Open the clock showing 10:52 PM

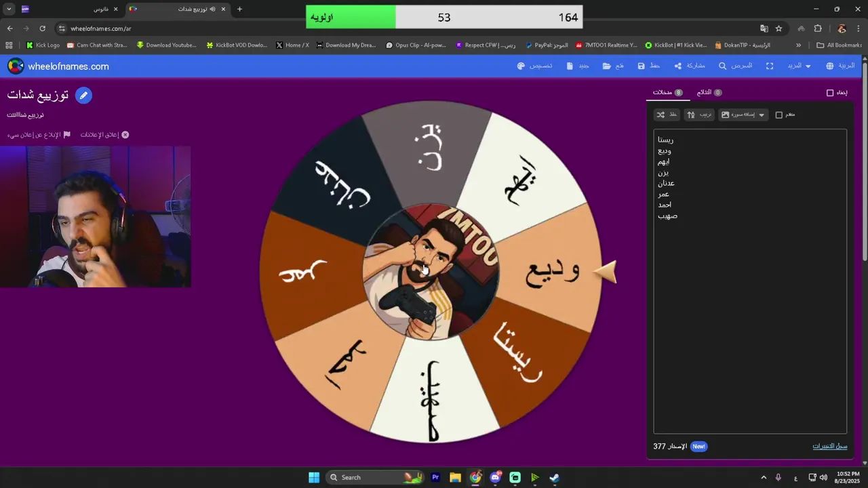pyautogui.click(x=848, y=477)
